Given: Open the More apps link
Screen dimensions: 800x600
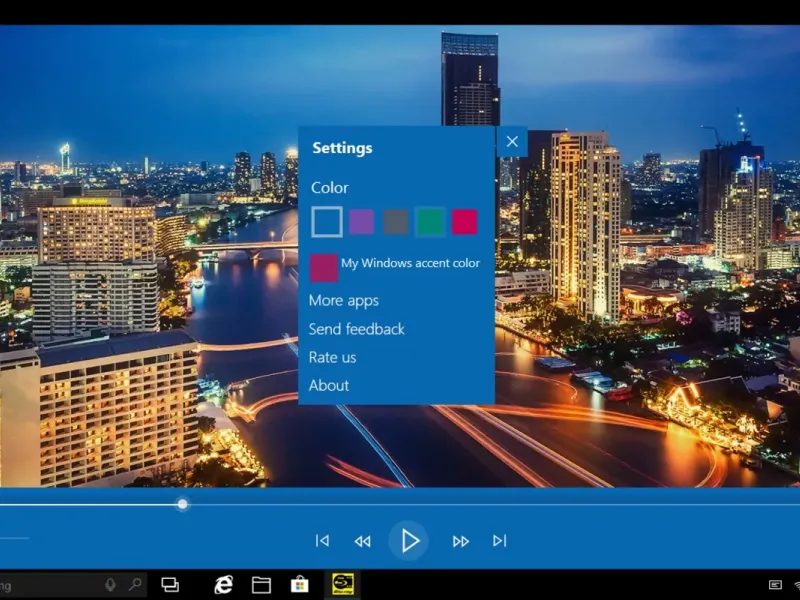Looking at the screenshot, I should [x=344, y=301].
